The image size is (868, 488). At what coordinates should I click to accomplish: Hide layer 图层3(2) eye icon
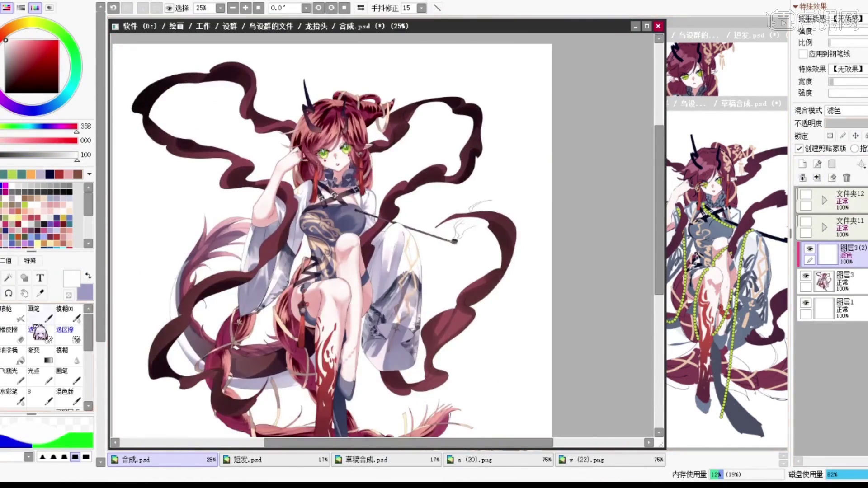pyautogui.click(x=810, y=249)
